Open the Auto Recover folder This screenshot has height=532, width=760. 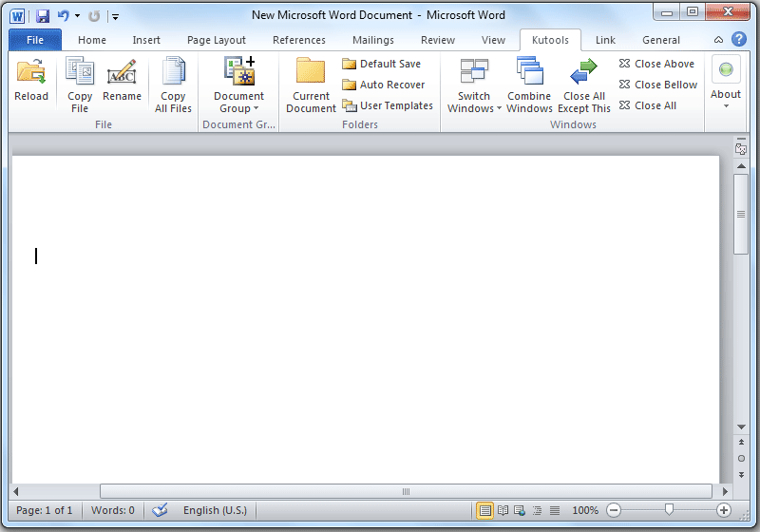coord(384,85)
